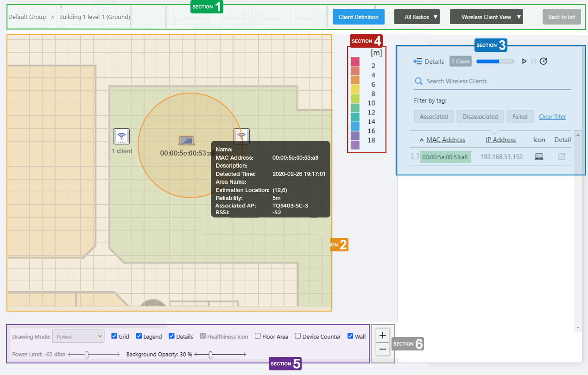Click the Client Definition button
This screenshot has width=588, height=375.
coord(358,17)
